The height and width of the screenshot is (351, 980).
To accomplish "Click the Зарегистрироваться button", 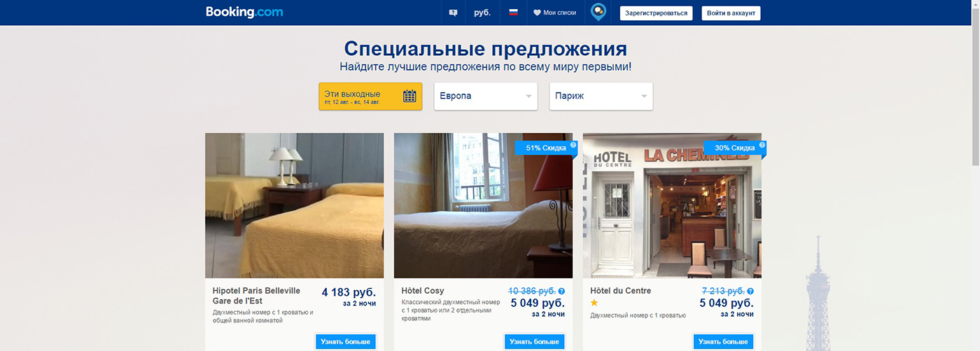I will pos(656,13).
